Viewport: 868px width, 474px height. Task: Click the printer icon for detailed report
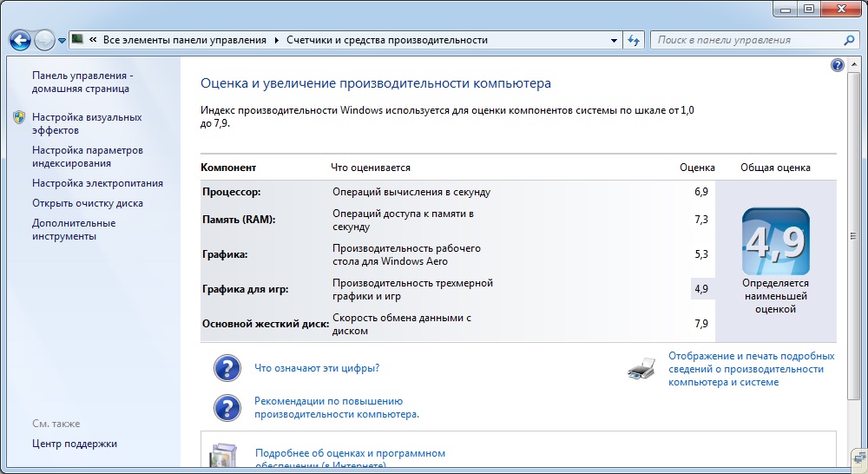[x=641, y=370]
